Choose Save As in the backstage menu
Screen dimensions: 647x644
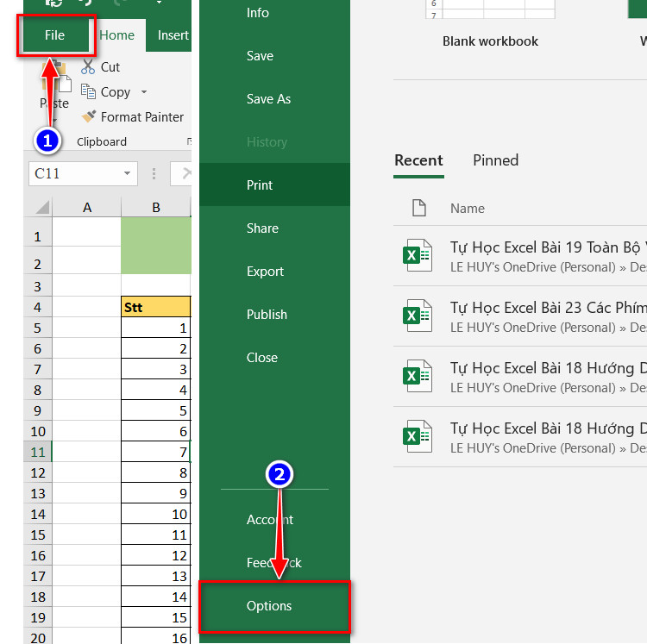(x=274, y=99)
